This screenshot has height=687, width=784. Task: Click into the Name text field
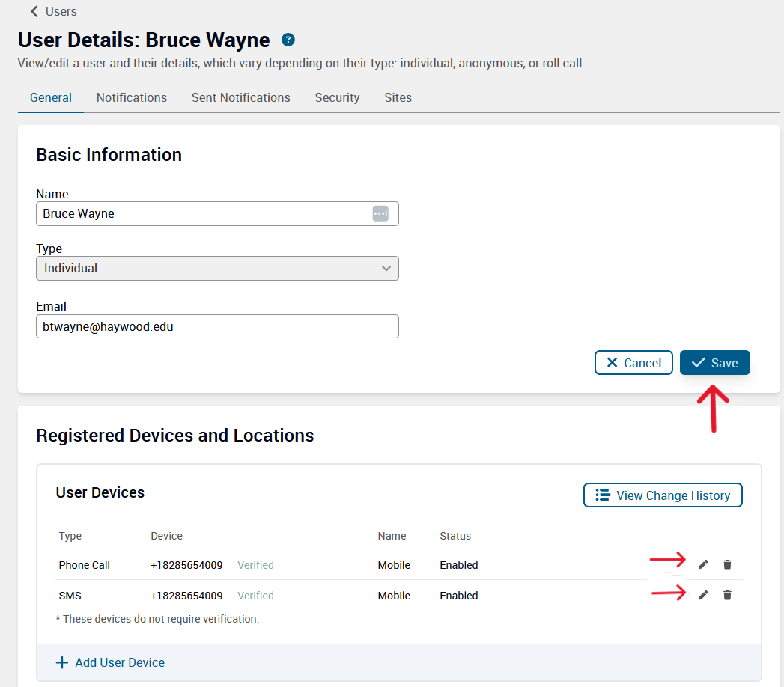pos(202,213)
